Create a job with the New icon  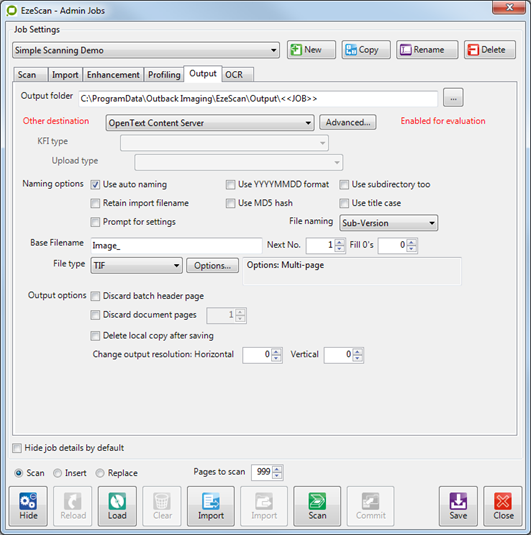point(311,50)
